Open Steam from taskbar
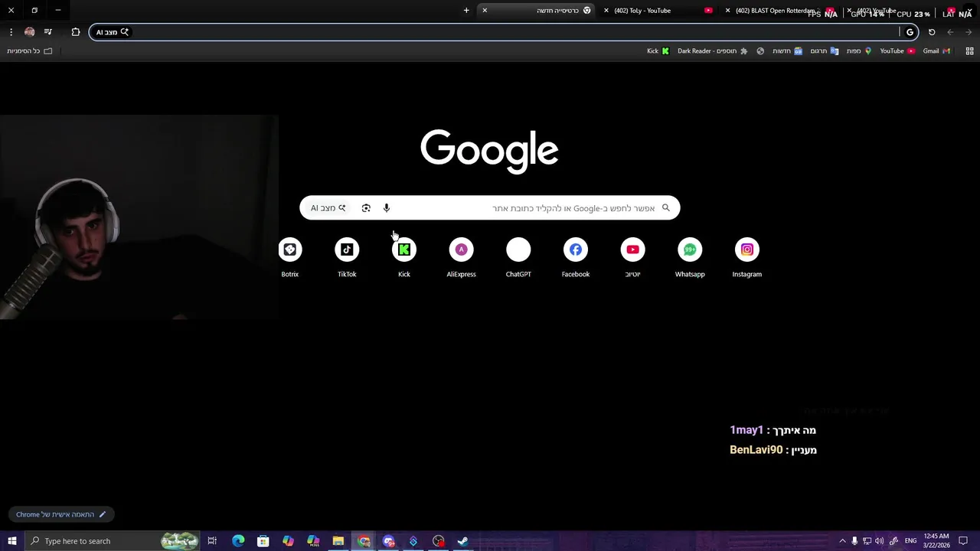The width and height of the screenshot is (980, 551). pos(463,541)
